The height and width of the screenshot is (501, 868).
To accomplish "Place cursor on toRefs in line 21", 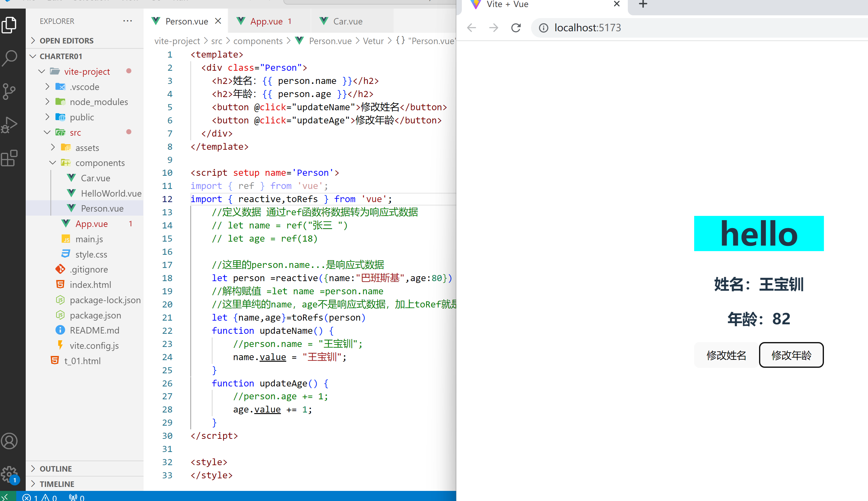I will (x=307, y=317).
